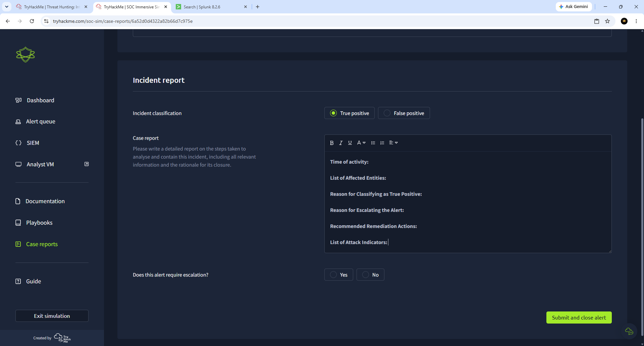Viewport: 644px width, 346px height.
Task: Insert a bulleted list in report
Action: [x=373, y=143]
